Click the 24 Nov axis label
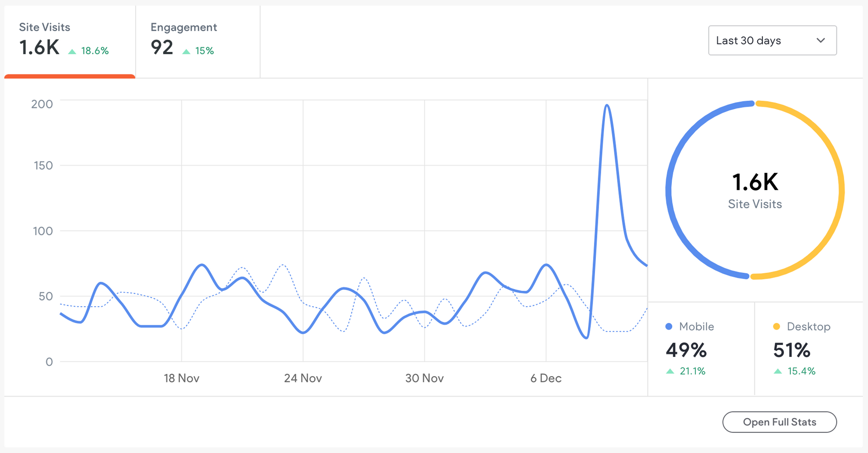 [303, 378]
